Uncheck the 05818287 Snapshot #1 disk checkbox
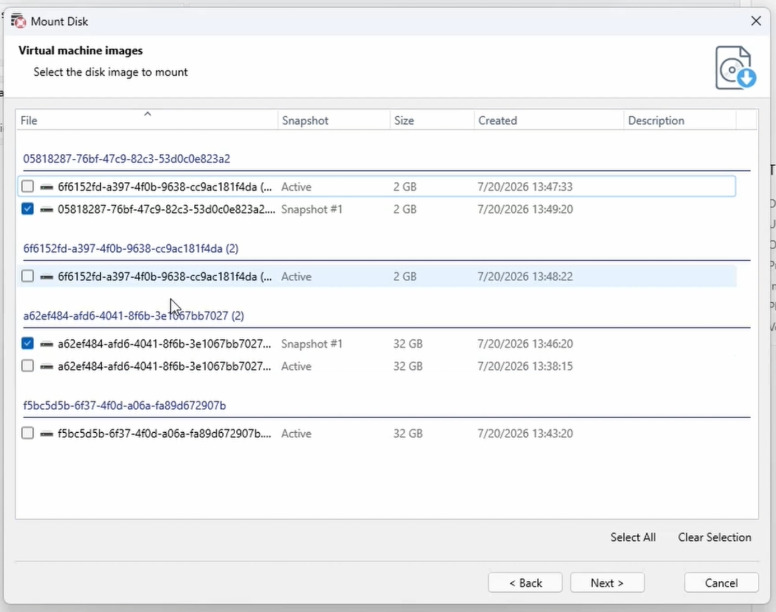Viewport: 776px width, 612px height. [x=28, y=209]
